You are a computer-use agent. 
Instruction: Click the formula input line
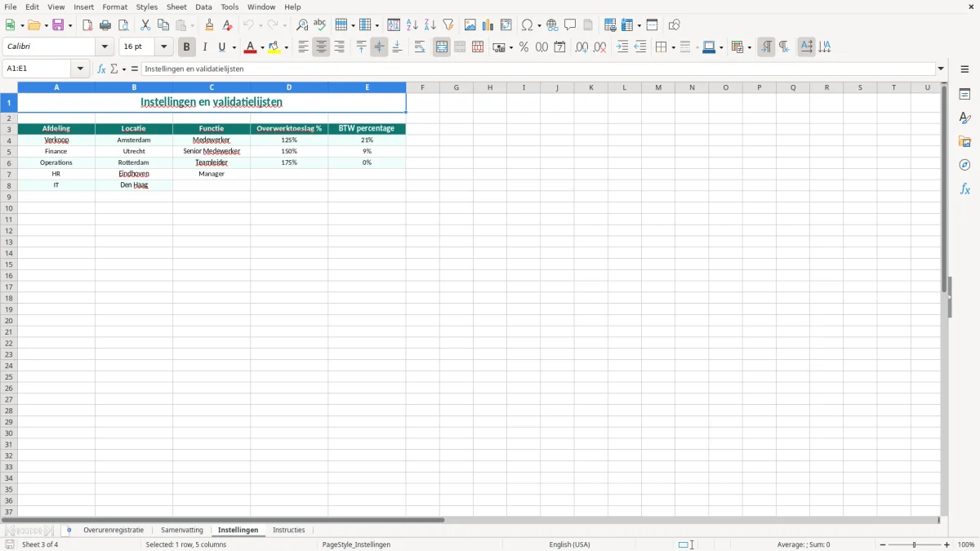[x=538, y=69]
